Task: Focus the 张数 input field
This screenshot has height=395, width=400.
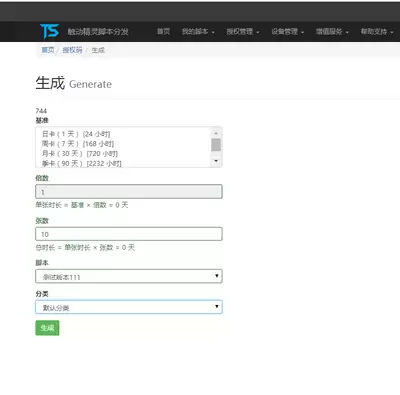Action: pos(129,234)
